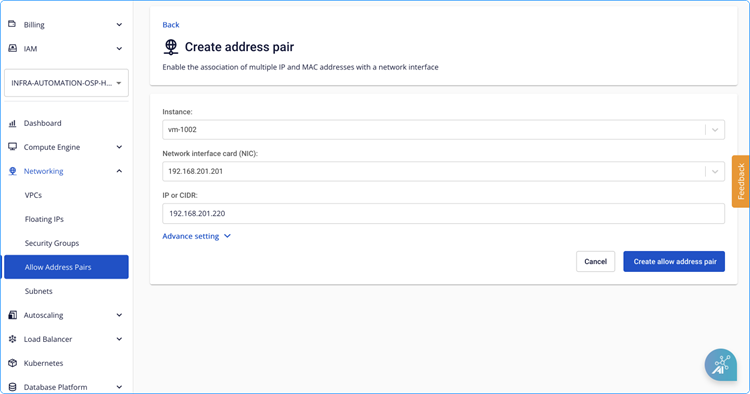Expand the IAM menu chevron
The width and height of the screenshot is (750, 394).
point(119,48)
